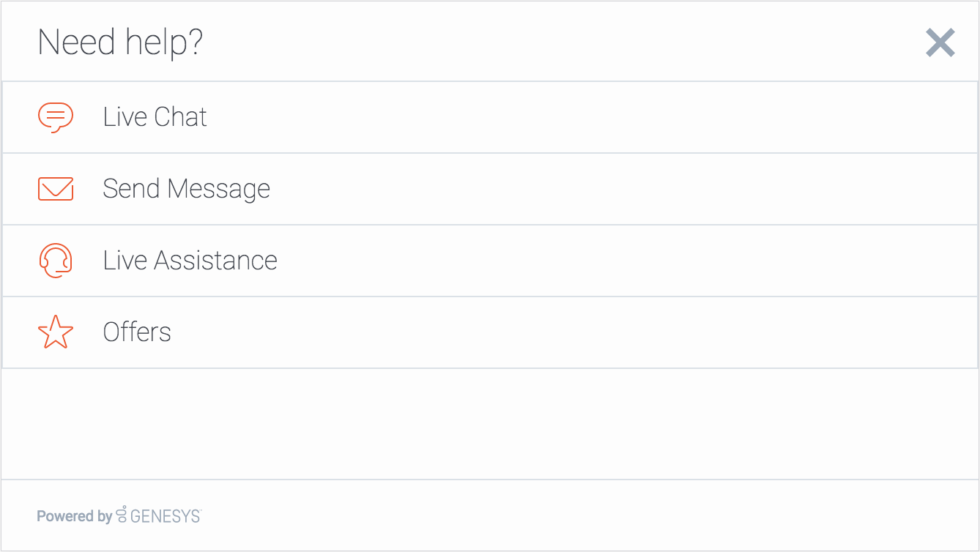Image resolution: width=980 pixels, height=552 pixels.
Task: Click the GENESYS wordmark text
Action: [166, 516]
